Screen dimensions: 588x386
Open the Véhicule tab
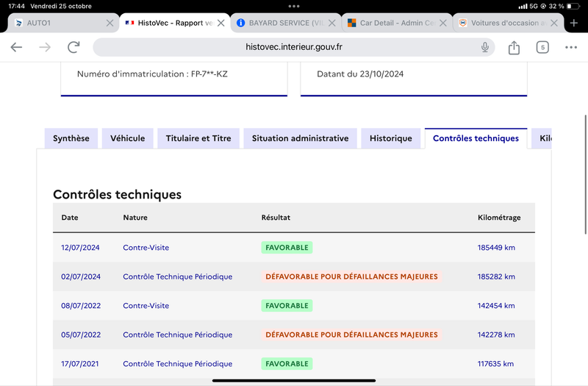(x=127, y=138)
